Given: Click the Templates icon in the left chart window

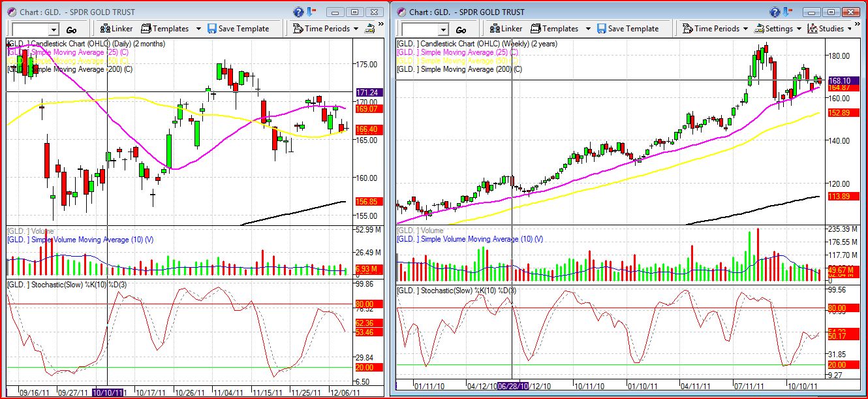Looking at the screenshot, I should [x=146, y=29].
